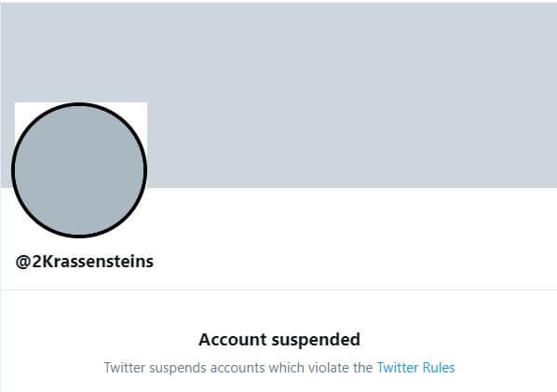This screenshot has width=557, height=392.
Task: Click the gray default profile avatar circle
Action: 79,169
